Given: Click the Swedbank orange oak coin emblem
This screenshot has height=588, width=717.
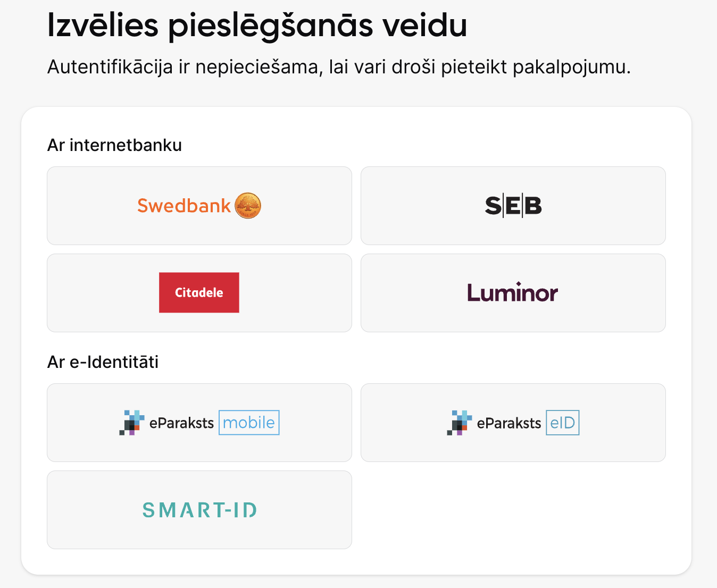Looking at the screenshot, I should [x=248, y=206].
